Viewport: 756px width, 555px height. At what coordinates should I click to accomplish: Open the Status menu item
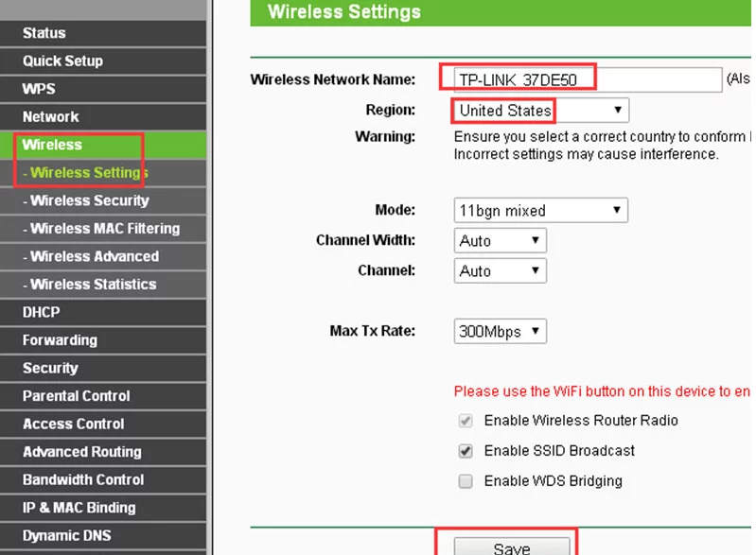pos(44,33)
